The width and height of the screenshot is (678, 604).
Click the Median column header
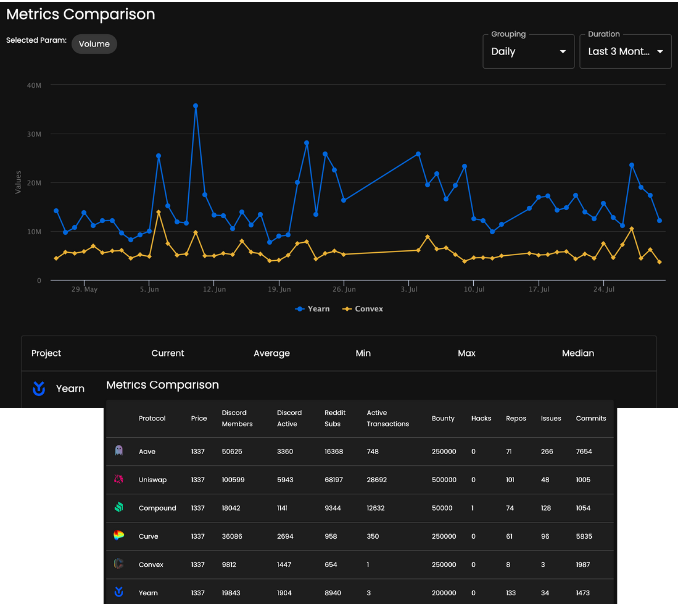point(577,353)
